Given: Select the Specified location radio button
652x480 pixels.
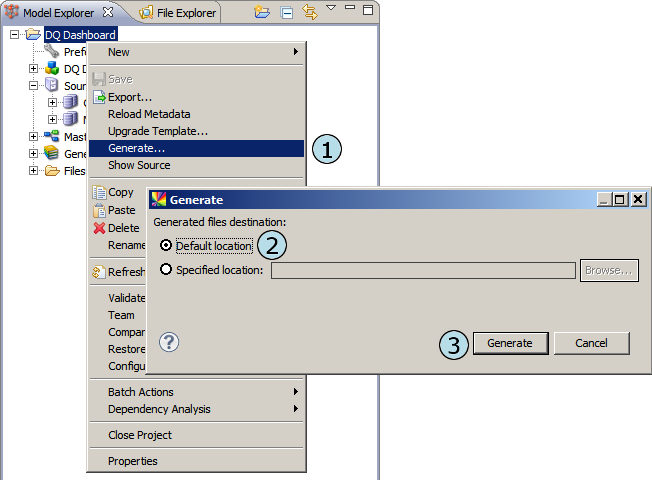Looking at the screenshot, I should 166,270.
